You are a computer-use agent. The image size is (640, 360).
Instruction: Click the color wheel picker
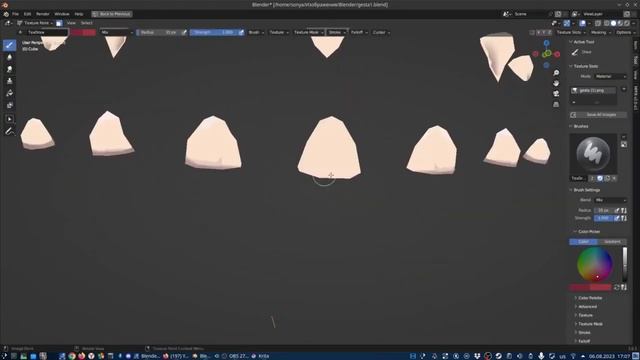pyautogui.click(x=595, y=264)
